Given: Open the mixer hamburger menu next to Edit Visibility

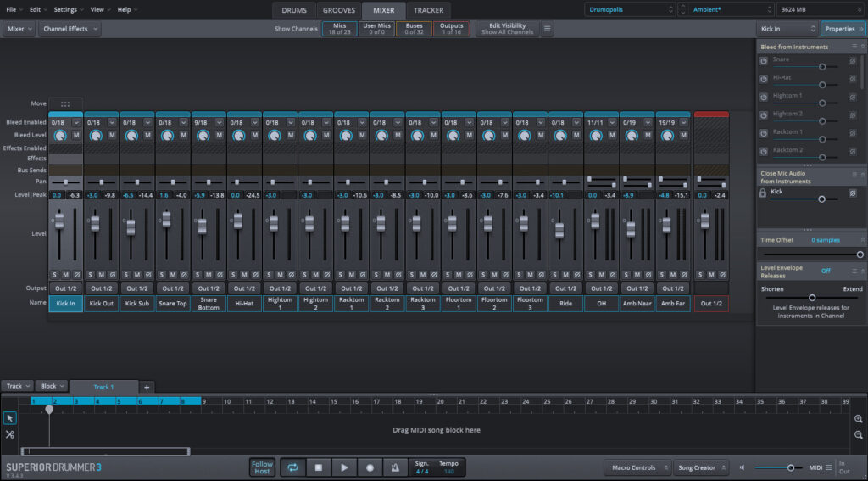Looking at the screenshot, I should pos(548,29).
